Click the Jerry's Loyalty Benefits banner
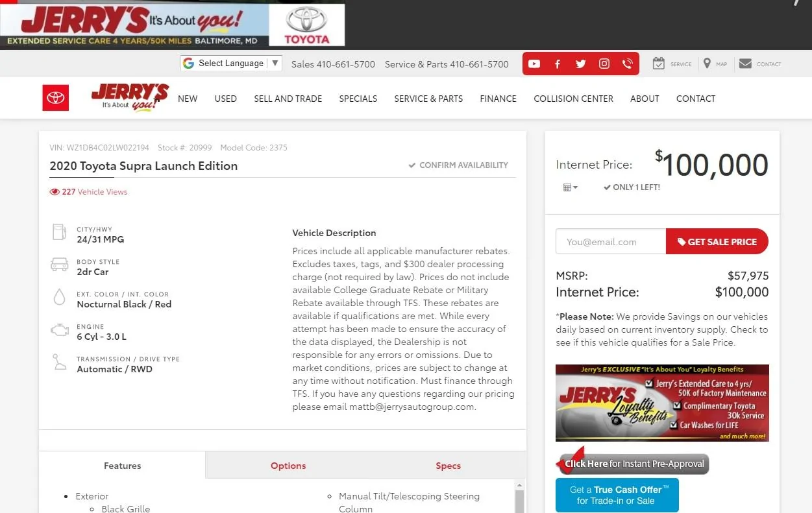This screenshot has width=812, height=513. point(662,403)
